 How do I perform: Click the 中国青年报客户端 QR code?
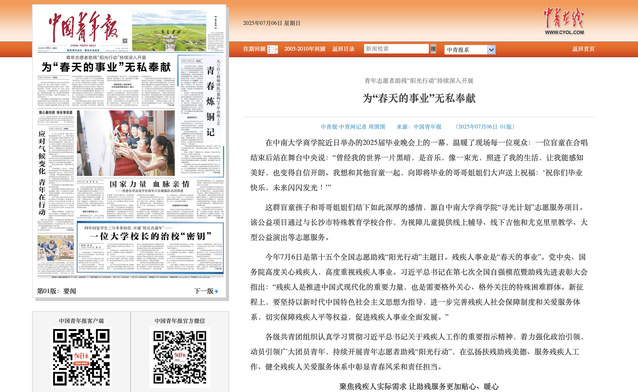click(x=81, y=357)
